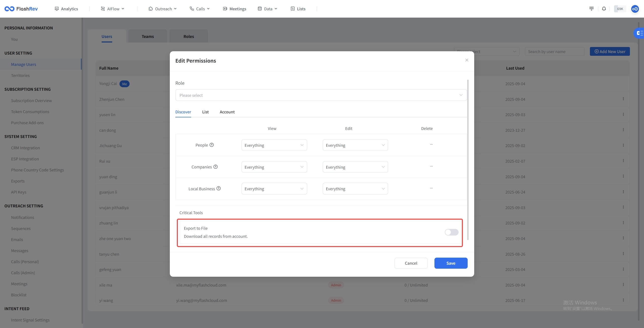The image size is (644, 328).
Task: Open the Role dropdown
Action: [321, 95]
